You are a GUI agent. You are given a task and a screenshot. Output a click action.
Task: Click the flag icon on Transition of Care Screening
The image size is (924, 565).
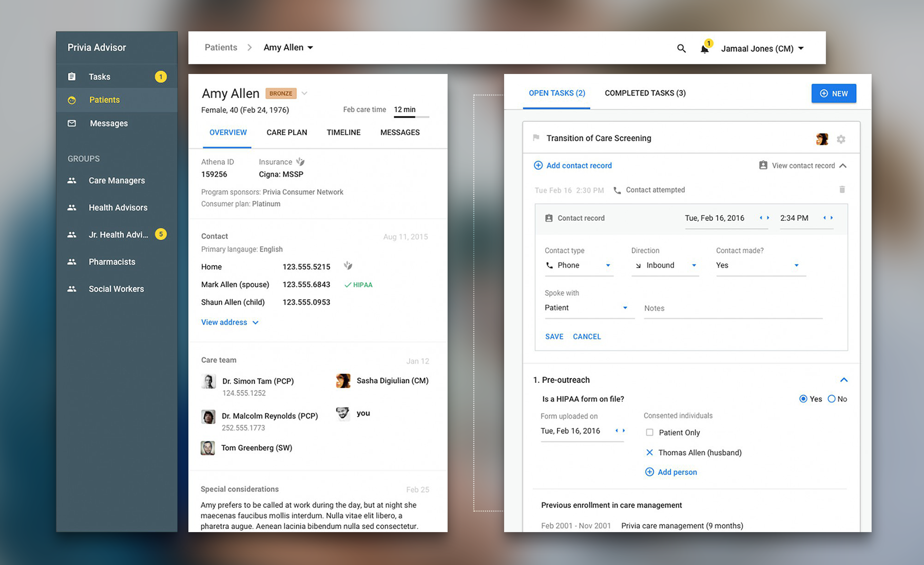[536, 138]
